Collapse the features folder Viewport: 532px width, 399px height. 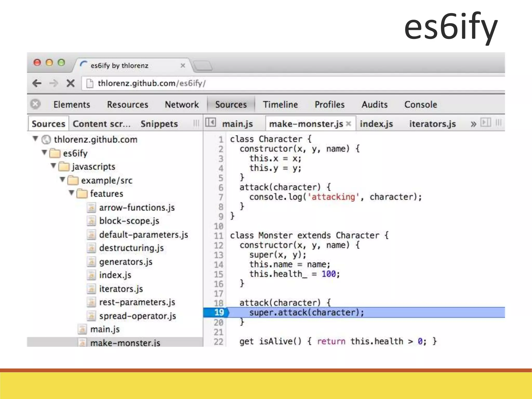coord(72,193)
